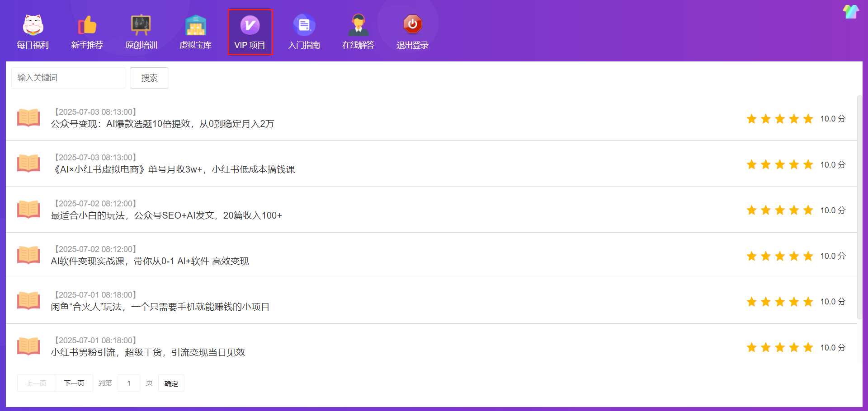
Task: Click the book icon beside AI软件变现实战课
Action: (x=28, y=255)
